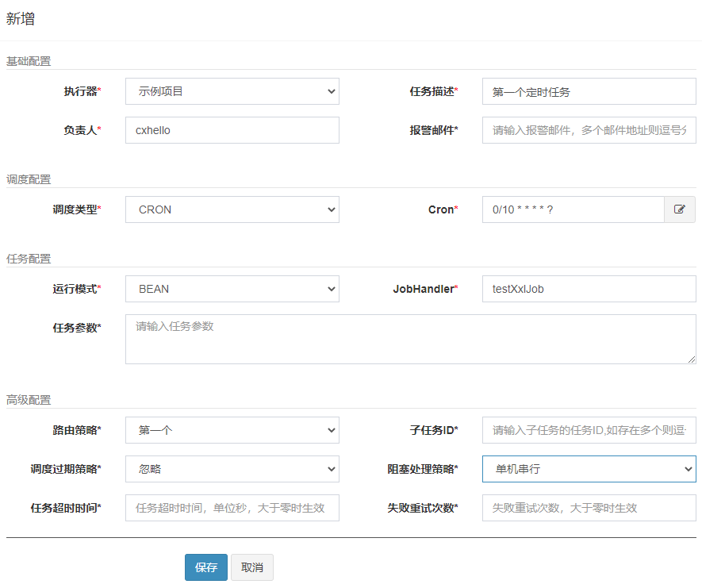
Task: Click the 新增 dialog title
Action: (x=20, y=19)
